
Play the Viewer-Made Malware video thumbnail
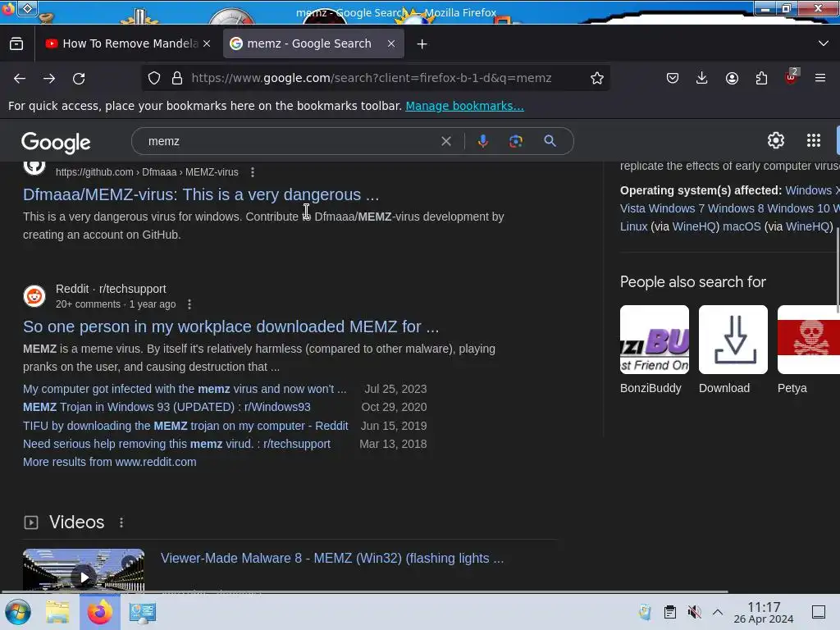point(84,571)
